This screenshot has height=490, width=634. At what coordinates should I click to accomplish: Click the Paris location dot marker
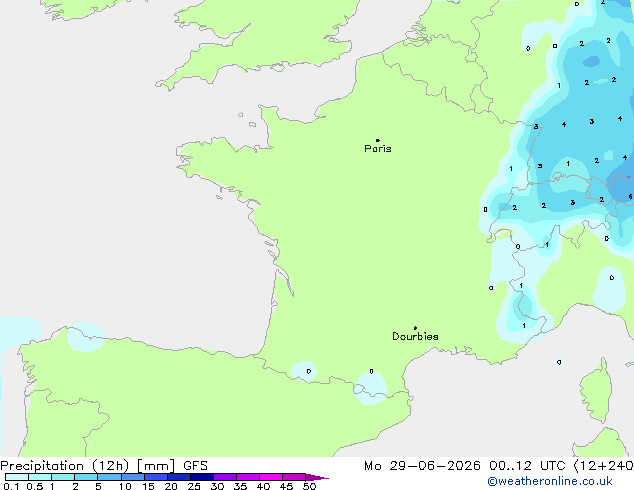pyautogui.click(x=378, y=140)
